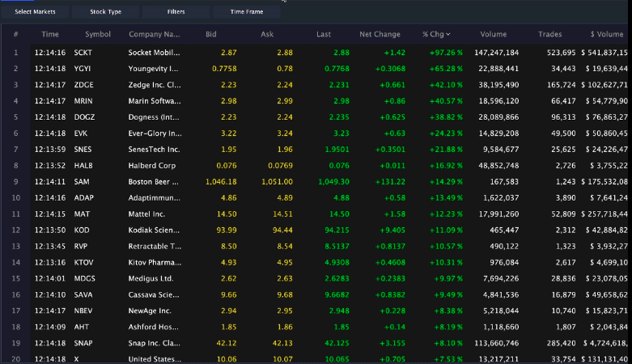Screen dimensions: 632x364
Task: Click company name Zedge Inc. Cl...
Action: tap(155, 85)
